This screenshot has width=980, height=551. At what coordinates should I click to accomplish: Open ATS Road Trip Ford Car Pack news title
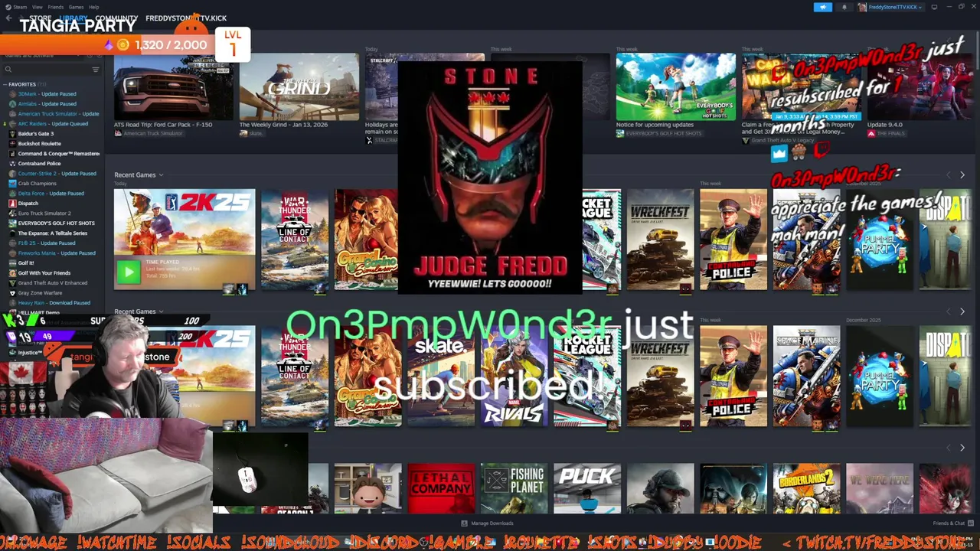tap(163, 125)
